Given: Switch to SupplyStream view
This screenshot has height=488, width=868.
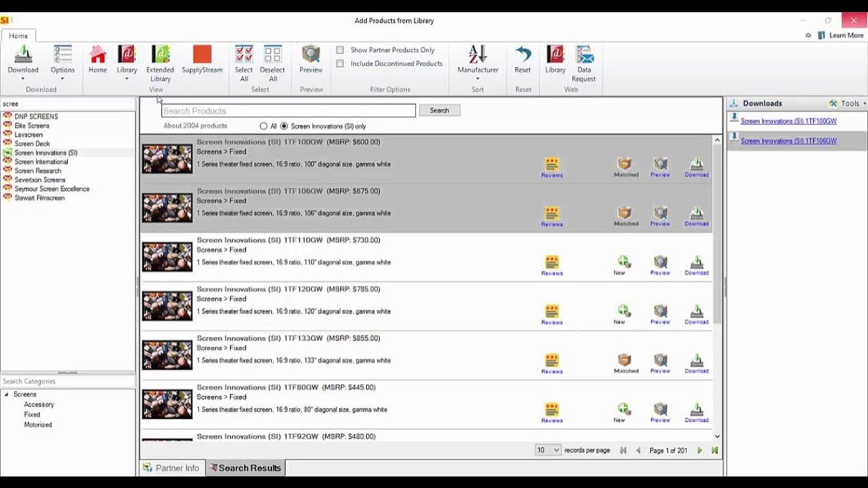Looking at the screenshot, I should 202,60.
